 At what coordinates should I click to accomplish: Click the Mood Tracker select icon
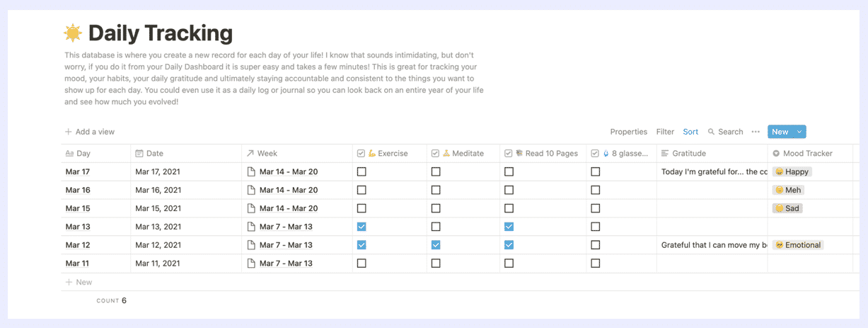click(x=776, y=153)
